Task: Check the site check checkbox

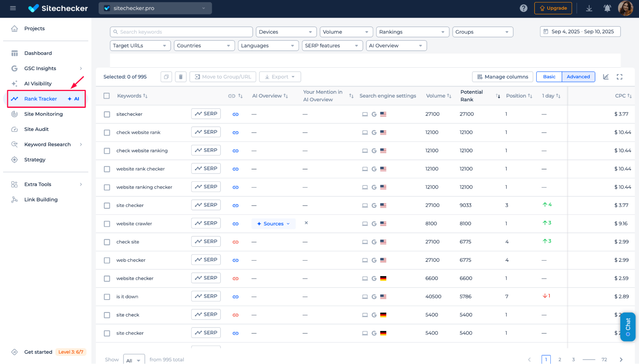Action: (107, 315)
